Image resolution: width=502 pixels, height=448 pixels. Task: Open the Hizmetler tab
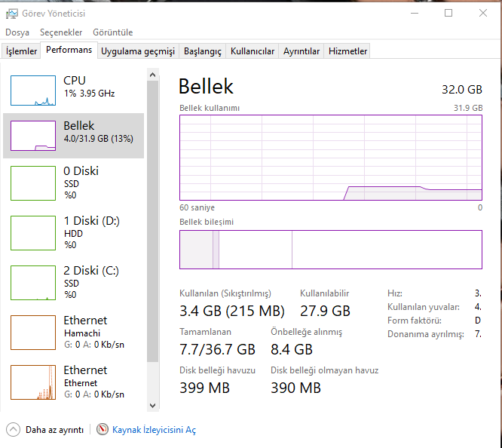[x=348, y=51]
